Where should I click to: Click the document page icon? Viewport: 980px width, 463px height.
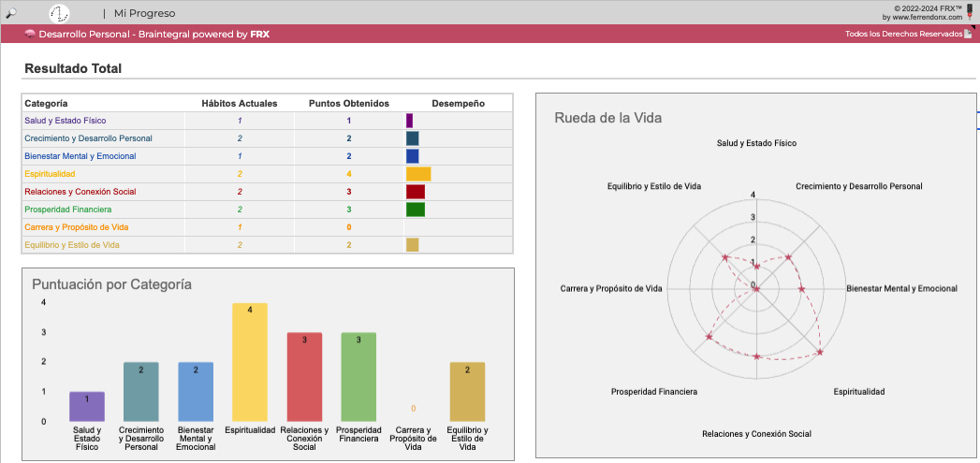tap(968, 34)
